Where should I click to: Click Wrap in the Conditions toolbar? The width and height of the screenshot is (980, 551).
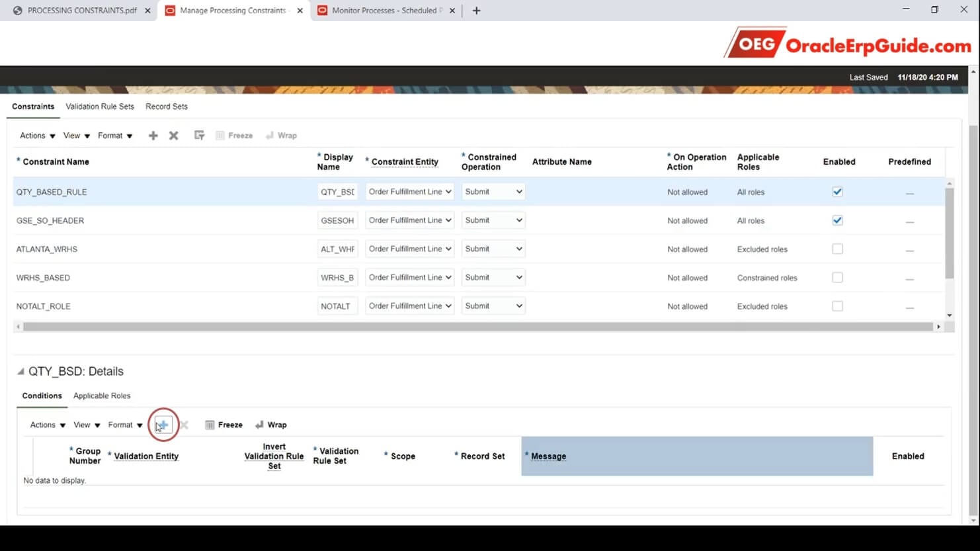point(271,425)
